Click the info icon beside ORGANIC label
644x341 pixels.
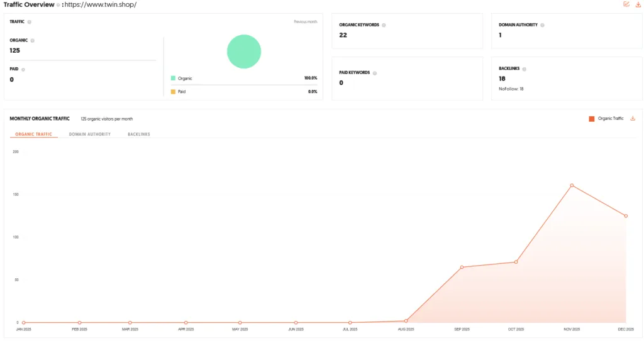click(33, 41)
